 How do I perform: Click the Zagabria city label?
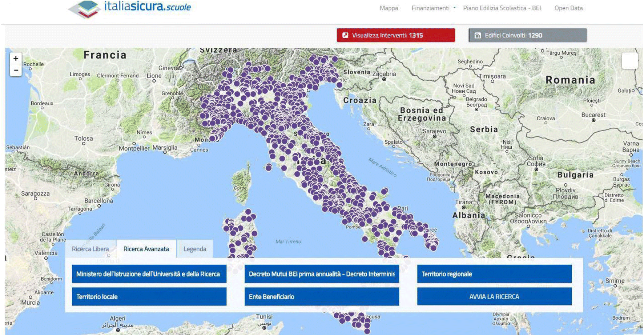(x=384, y=74)
